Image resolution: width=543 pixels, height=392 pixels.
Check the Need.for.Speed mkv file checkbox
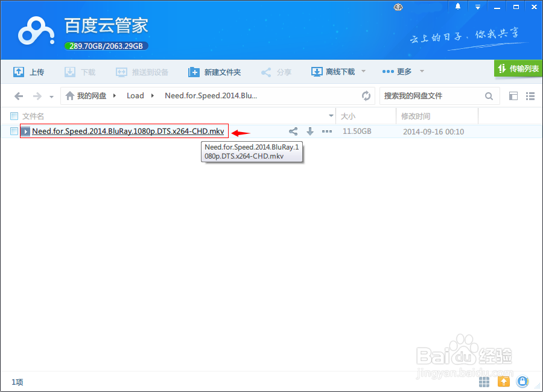click(14, 131)
